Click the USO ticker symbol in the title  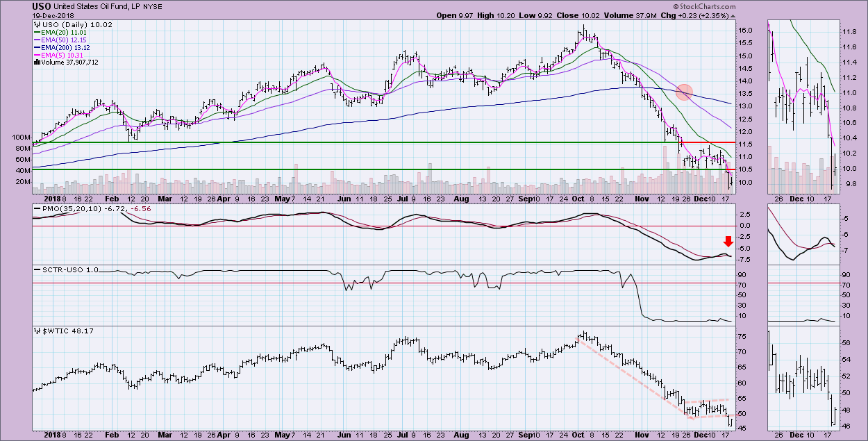coord(42,6)
